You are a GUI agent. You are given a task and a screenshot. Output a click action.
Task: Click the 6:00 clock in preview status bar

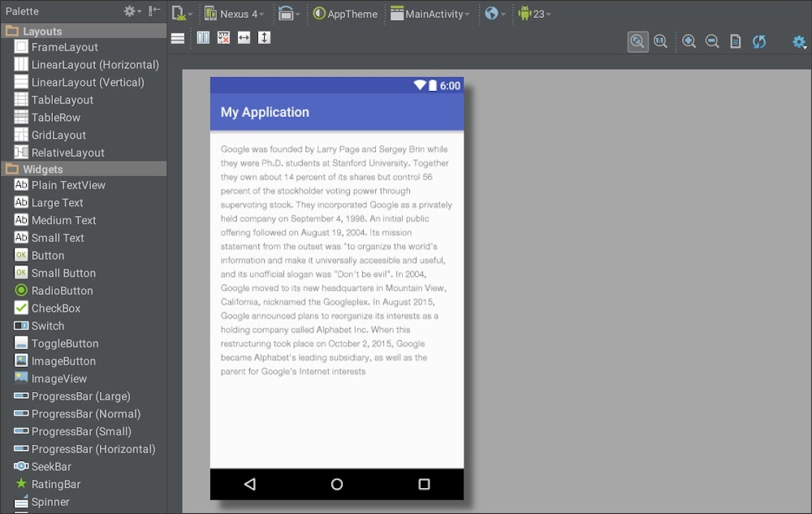pos(450,85)
